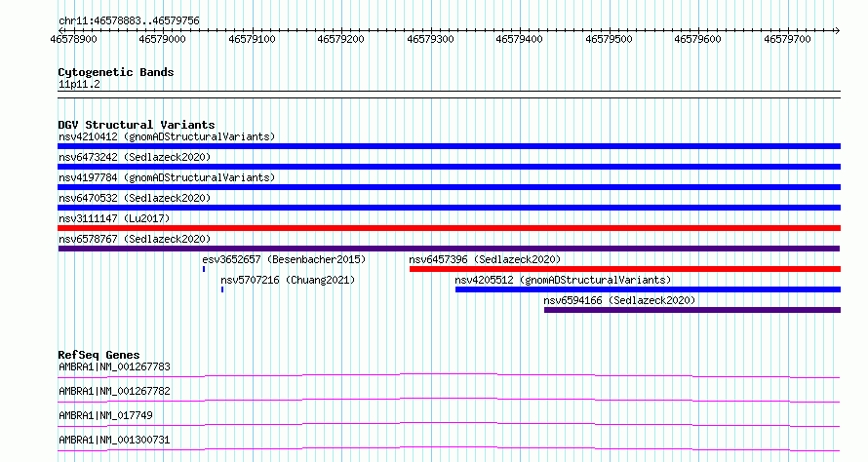Click the nsv4210412 variant label
This screenshot has height=462, width=868.
coord(167,136)
